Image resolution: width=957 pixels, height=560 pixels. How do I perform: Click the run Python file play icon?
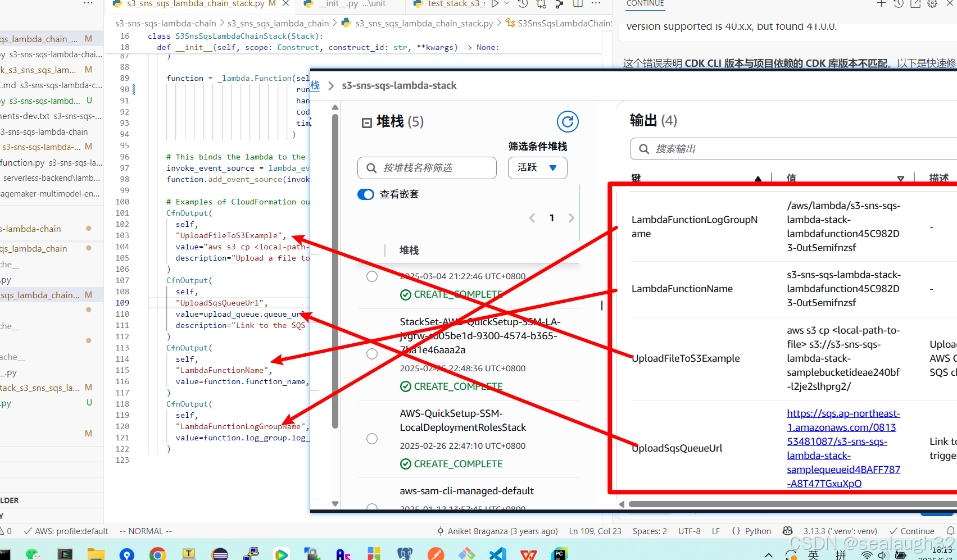pyautogui.click(x=495, y=4)
